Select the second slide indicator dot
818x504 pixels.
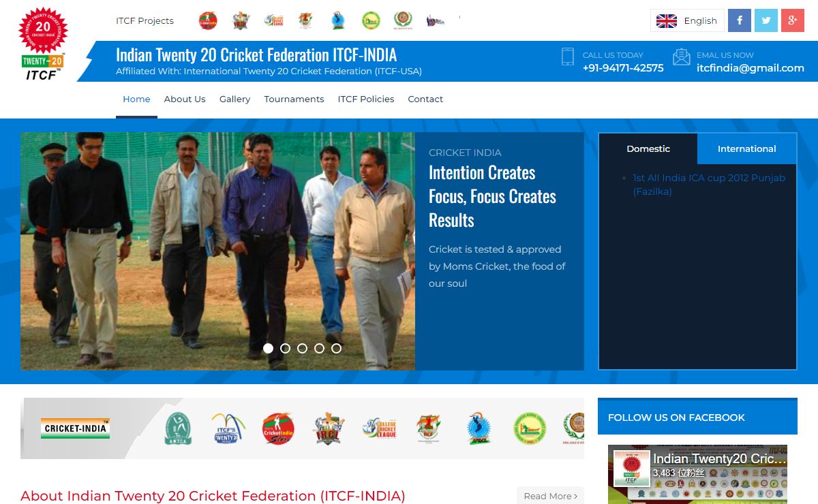tap(285, 348)
